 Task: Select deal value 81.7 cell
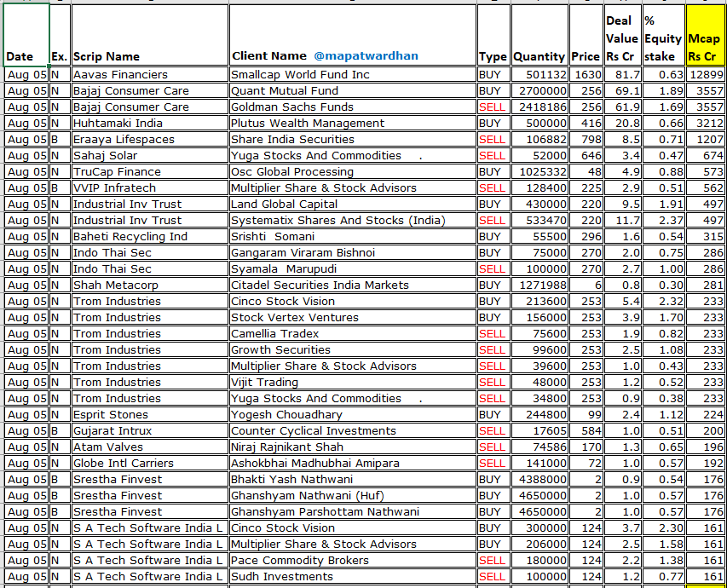623,75
